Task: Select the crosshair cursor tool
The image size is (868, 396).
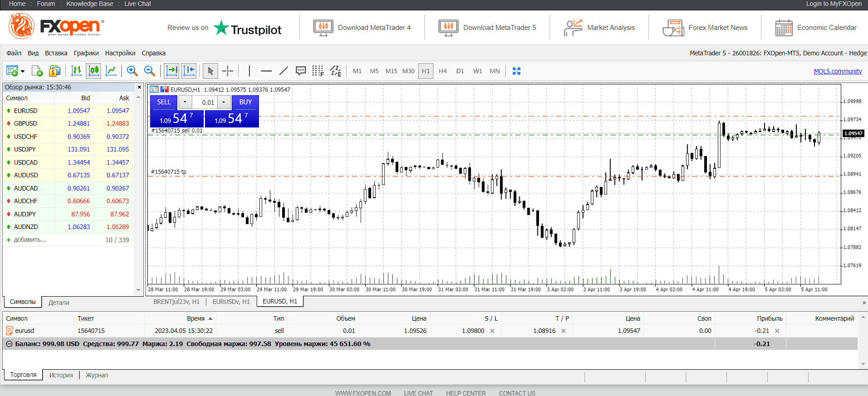Action: [x=228, y=71]
